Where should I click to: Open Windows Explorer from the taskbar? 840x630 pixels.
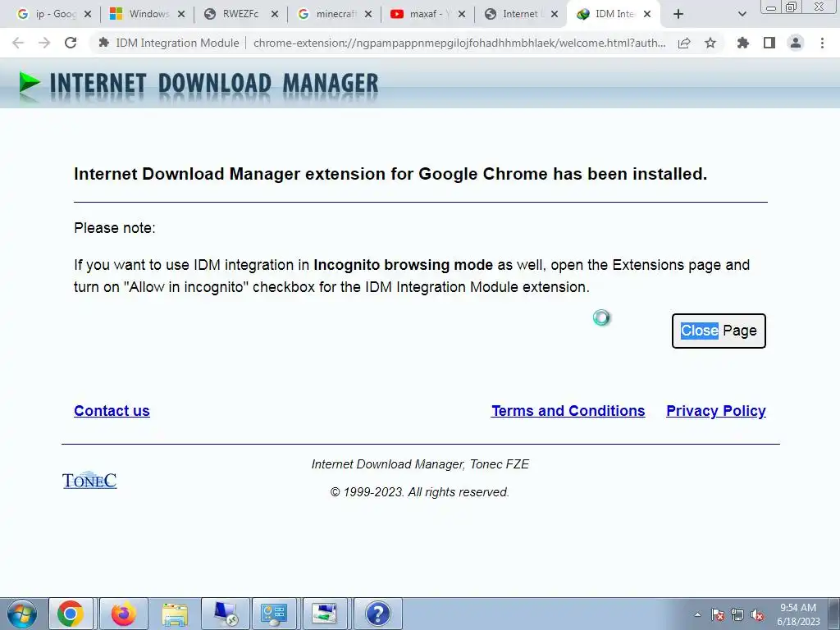(175, 614)
